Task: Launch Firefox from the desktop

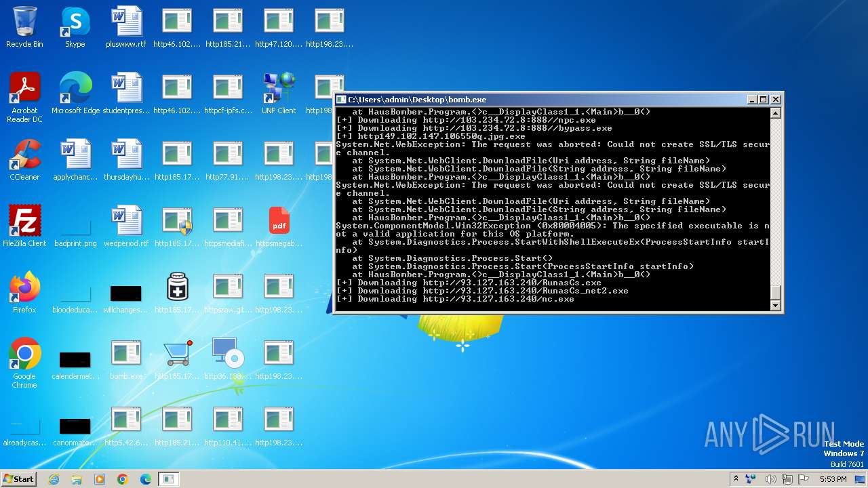Action: tap(24, 293)
